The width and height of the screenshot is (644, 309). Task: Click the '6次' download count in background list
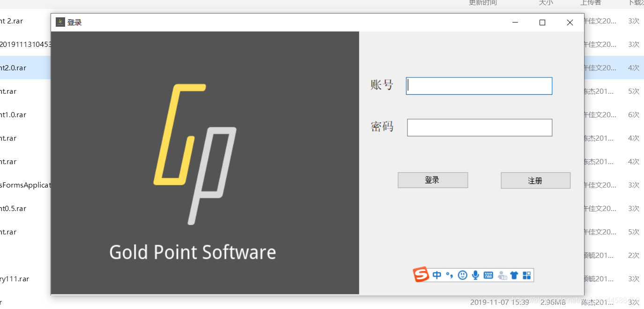click(634, 115)
